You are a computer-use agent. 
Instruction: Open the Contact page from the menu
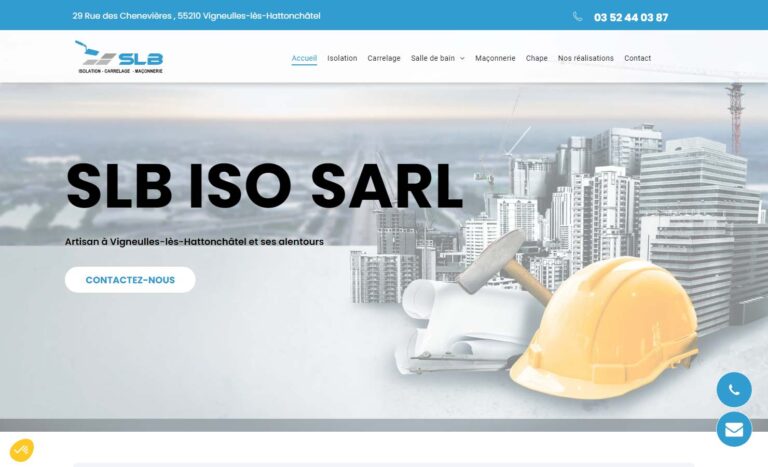pos(637,58)
